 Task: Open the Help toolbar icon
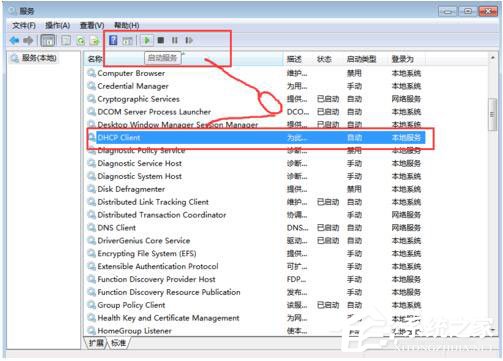[x=113, y=40]
